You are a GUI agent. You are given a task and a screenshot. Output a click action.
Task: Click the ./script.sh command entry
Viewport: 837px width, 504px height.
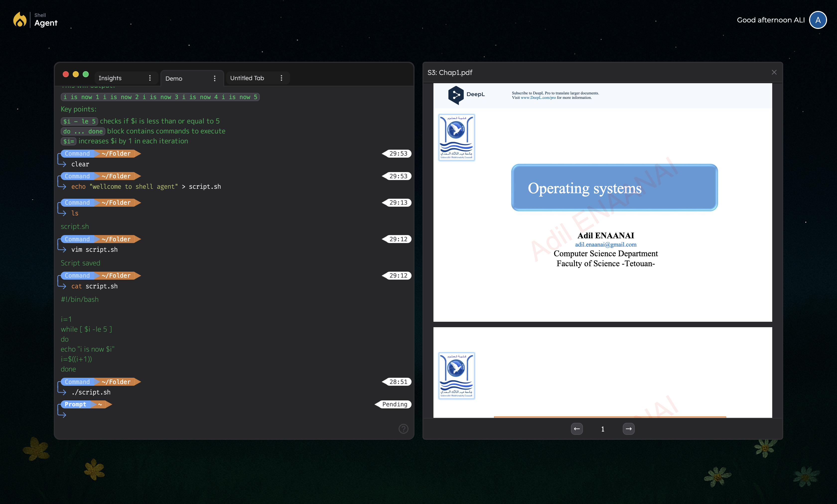click(x=91, y=392)
